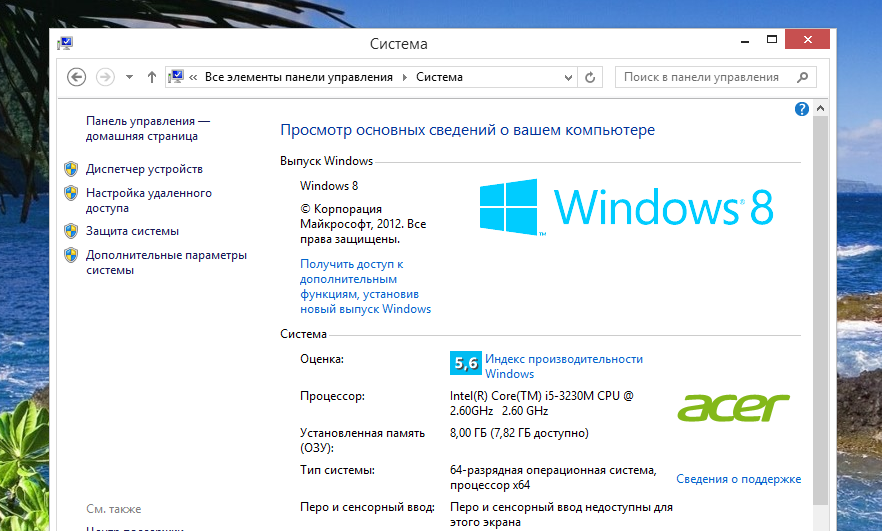Click the Acer logo
Screen dimensions: 882x531
(x=734, y=407)
